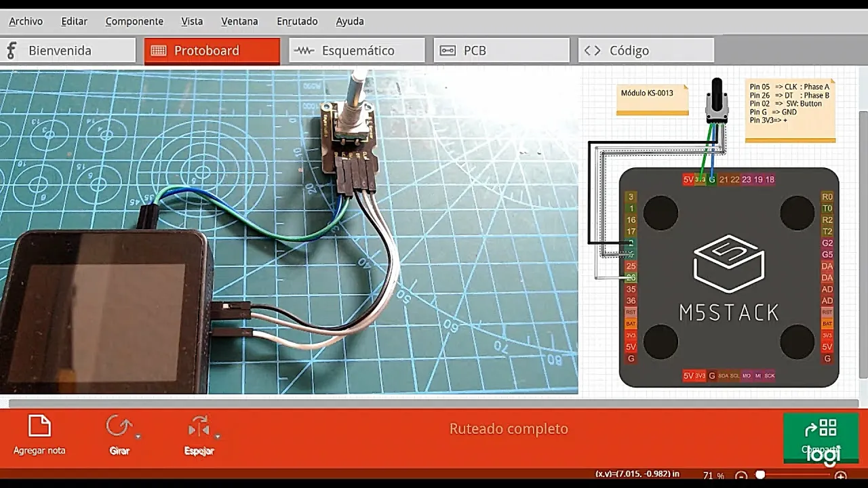Viewport: 868px width, 488px height.
Task: Click the Espejar flip icon
Action: click(199, 427)
